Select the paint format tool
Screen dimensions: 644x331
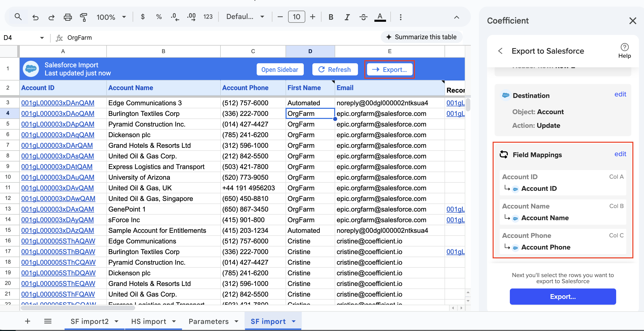click(84, 17)
